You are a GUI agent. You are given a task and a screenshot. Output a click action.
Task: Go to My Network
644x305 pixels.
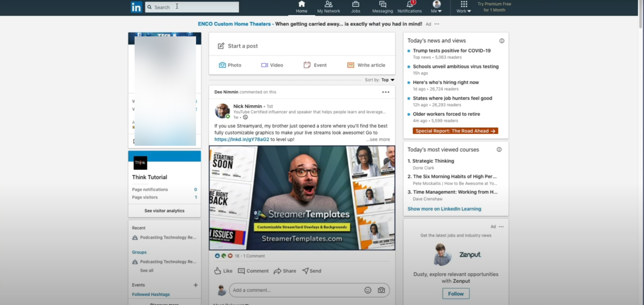328,7
